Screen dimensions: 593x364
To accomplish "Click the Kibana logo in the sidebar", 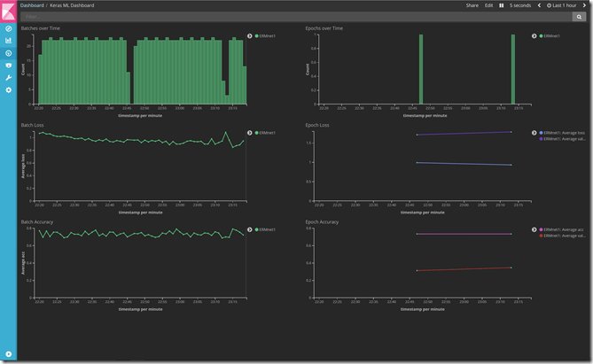I will tap(8, 11).
